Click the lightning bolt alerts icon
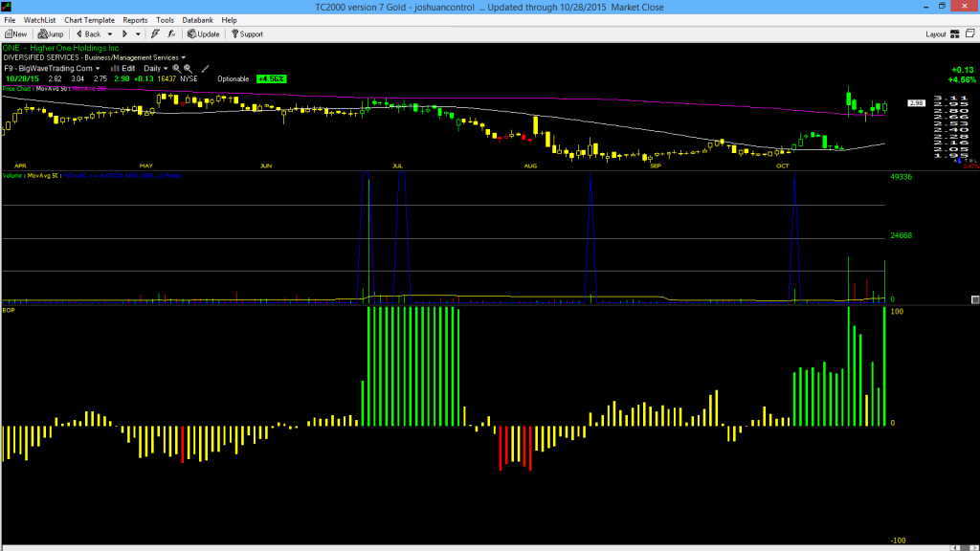 [x=155, y=34]
